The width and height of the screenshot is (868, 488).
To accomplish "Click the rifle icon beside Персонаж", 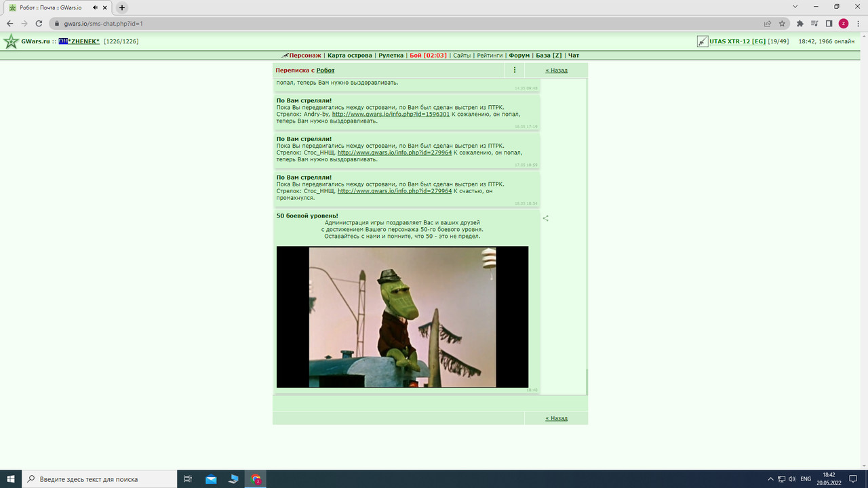I will [285, 56].
